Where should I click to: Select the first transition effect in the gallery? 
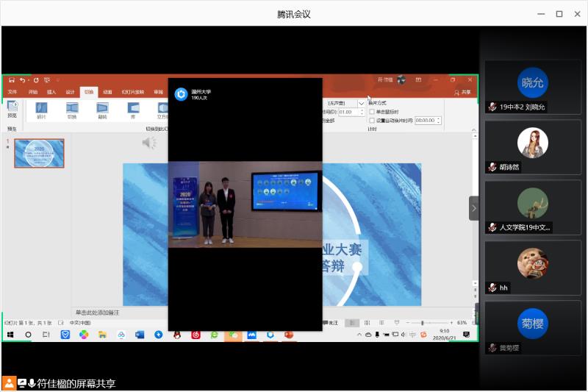tap(41, 110)
